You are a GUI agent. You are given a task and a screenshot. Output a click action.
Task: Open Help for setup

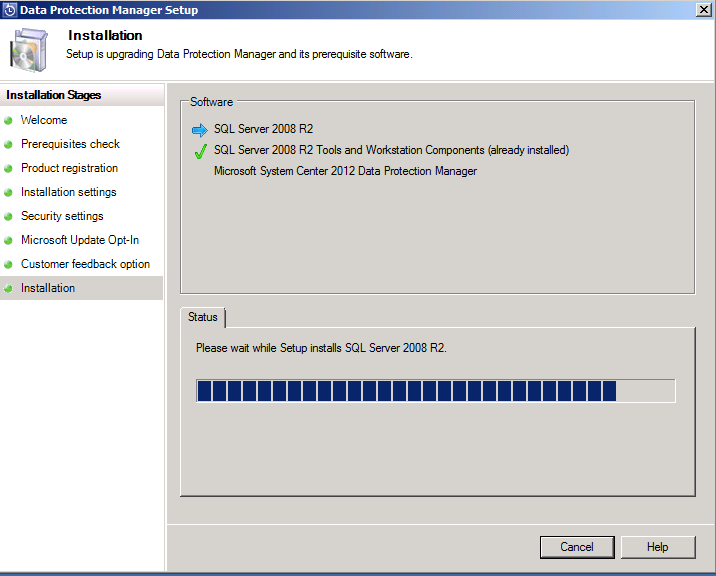click(x=658, y=547)
